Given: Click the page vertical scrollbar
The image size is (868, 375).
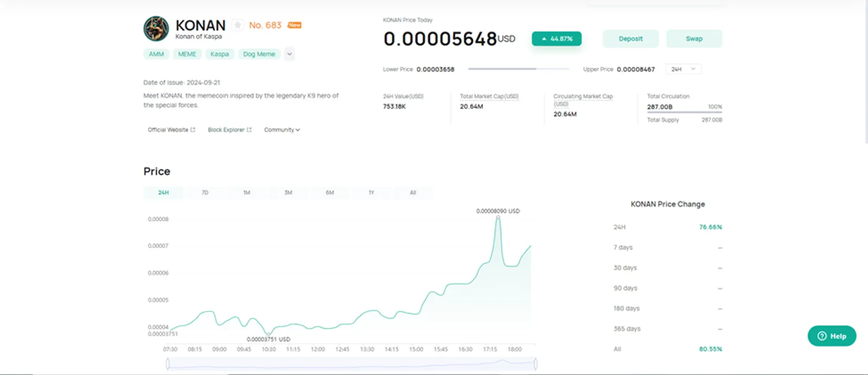Looking at the screenshot, I should tap(866, 72).
